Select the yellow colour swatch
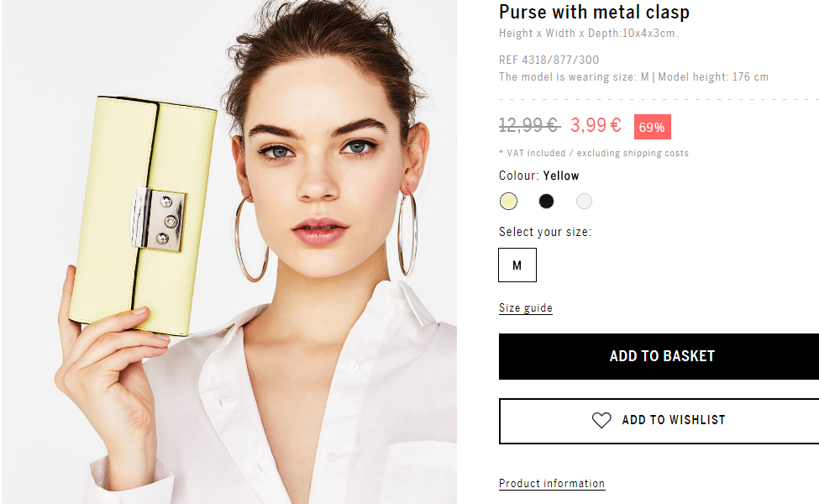Image resolution: width=819 pixels, height=504 pixels. (508, 201)
